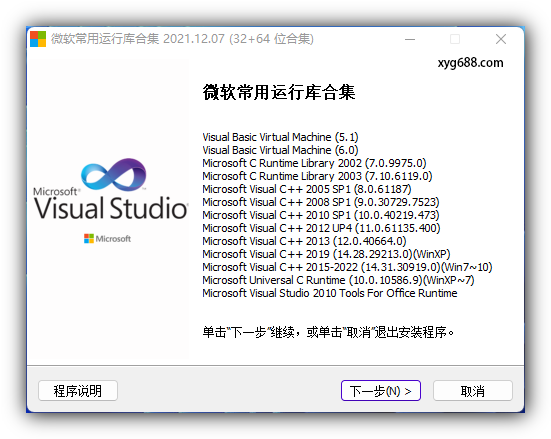Select the line Visual Basic Virtual Machine (5.1)
551x439 pixels.
[x=280, y=137]
